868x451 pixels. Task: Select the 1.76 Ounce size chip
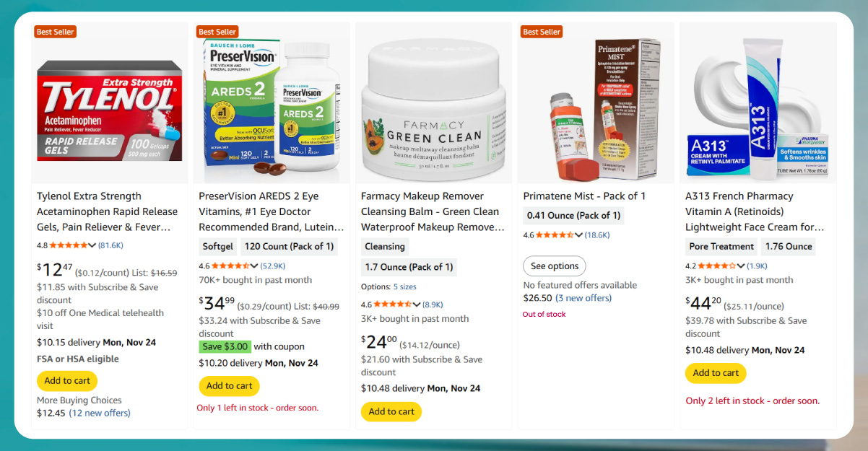(789, 246)
